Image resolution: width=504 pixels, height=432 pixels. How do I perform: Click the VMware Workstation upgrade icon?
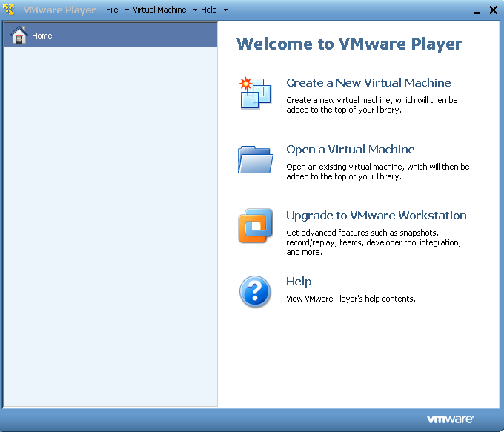(255, 226)
